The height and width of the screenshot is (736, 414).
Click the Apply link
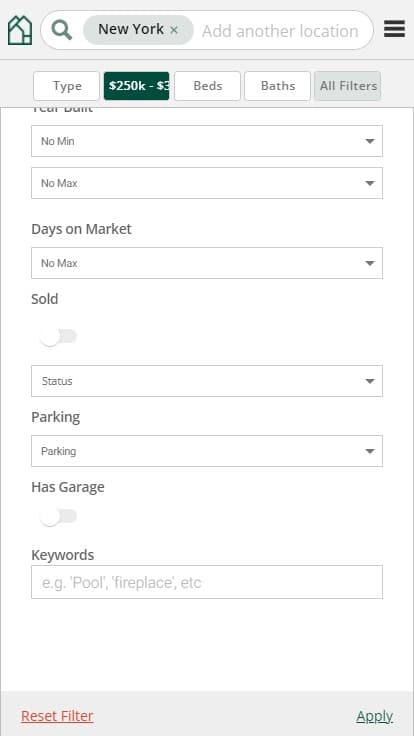pos(375,716)
